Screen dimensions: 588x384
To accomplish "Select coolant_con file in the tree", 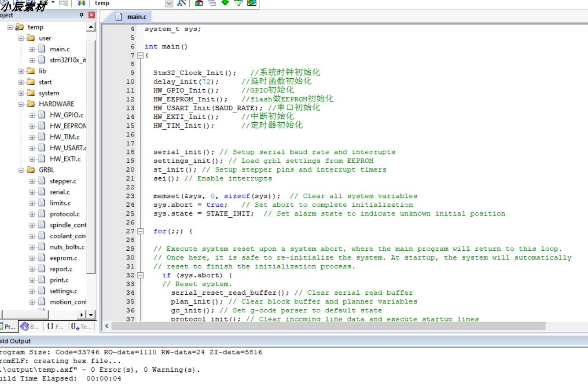I will click(68, 236).
